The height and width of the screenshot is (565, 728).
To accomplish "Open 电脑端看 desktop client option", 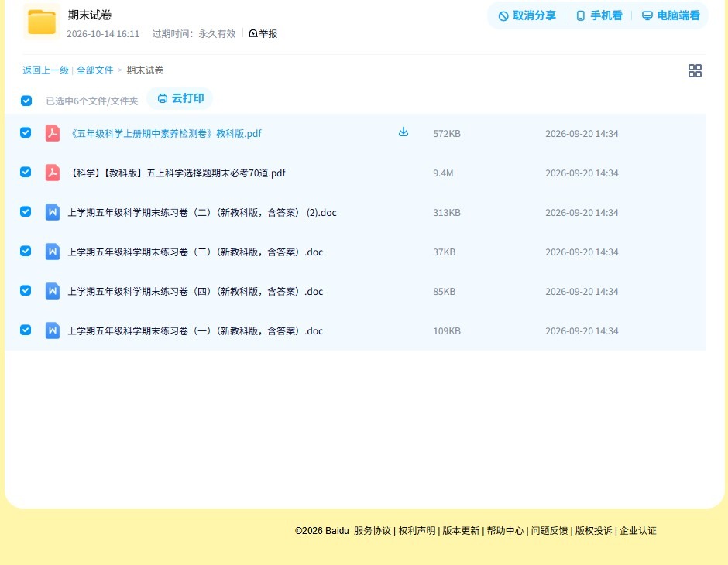I will point(671,15).
